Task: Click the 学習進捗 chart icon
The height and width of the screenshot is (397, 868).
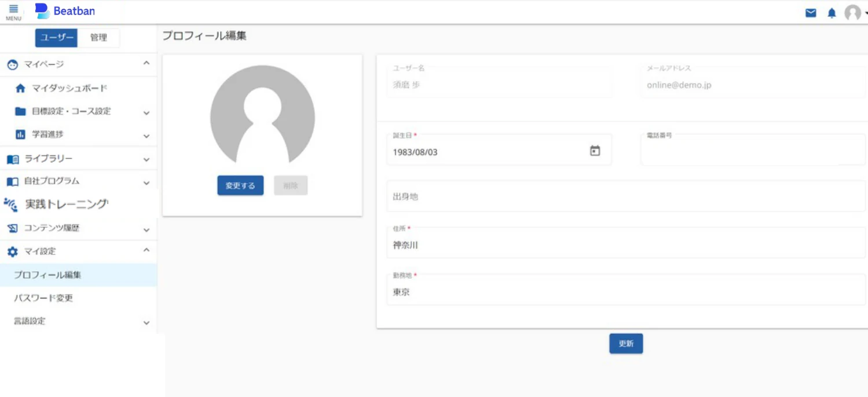Action: pos(20,134)
